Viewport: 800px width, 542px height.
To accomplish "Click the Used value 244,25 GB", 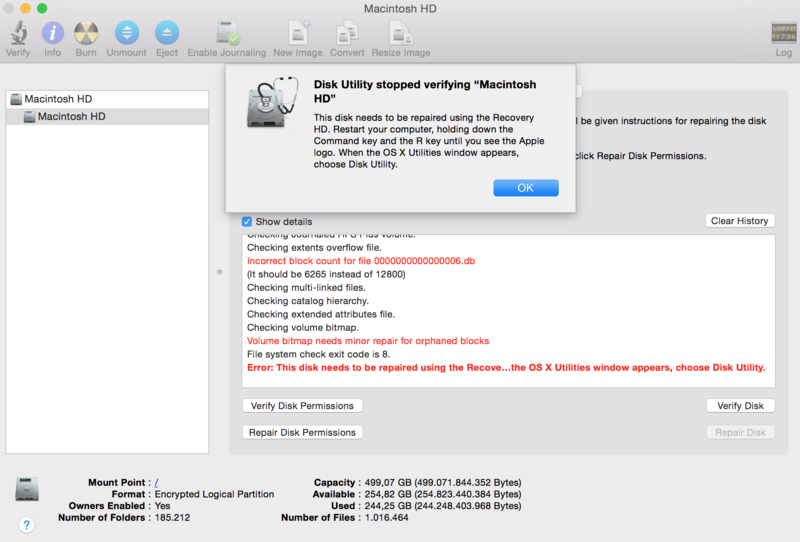I will [443, 506].
